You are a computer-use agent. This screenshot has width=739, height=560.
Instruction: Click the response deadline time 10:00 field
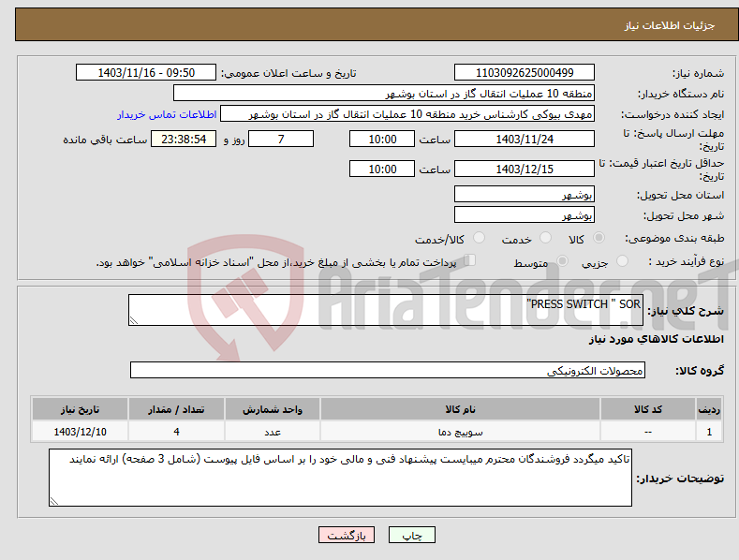coord(382,139)
